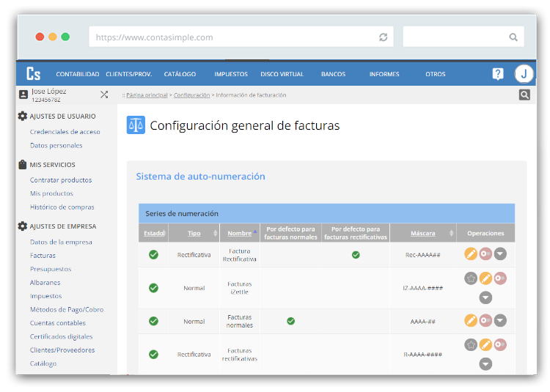The height and width of the screenshot is (392, 550).
Task: Open the J user avatar menu
Action: (x=524, y=74)
